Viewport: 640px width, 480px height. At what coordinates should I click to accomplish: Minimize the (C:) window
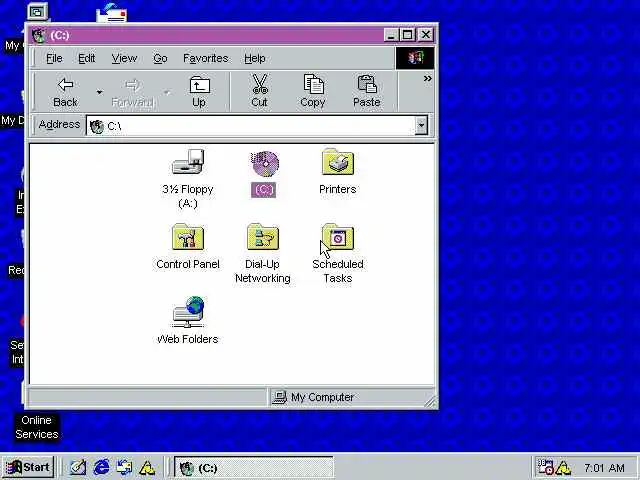pos(391,35)
